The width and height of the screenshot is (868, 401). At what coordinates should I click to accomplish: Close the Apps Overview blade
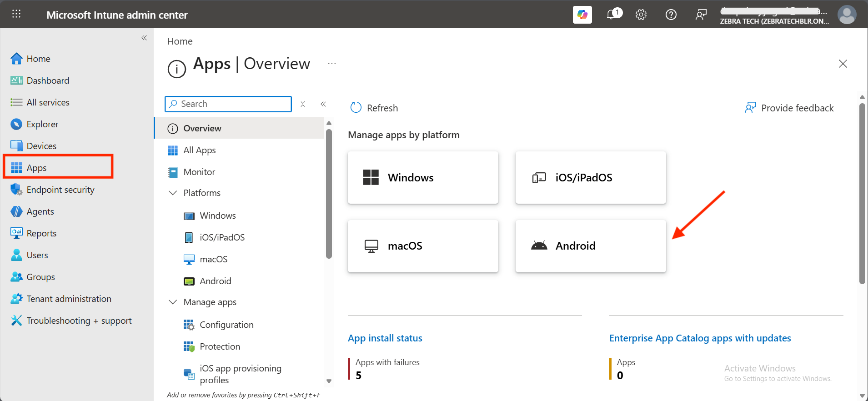[843, 64]
